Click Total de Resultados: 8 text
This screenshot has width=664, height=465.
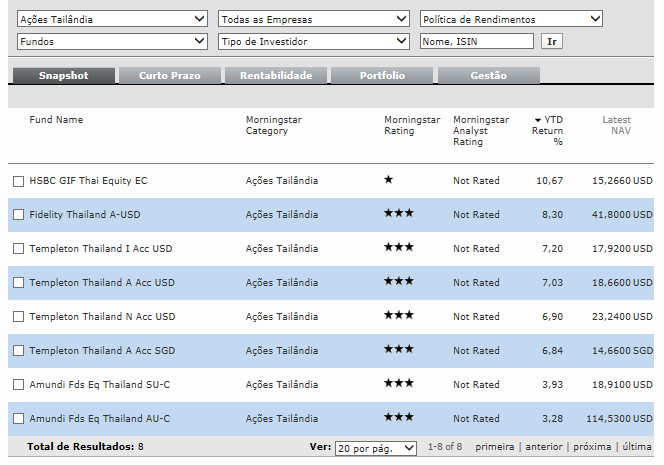[x=85, y=447]
